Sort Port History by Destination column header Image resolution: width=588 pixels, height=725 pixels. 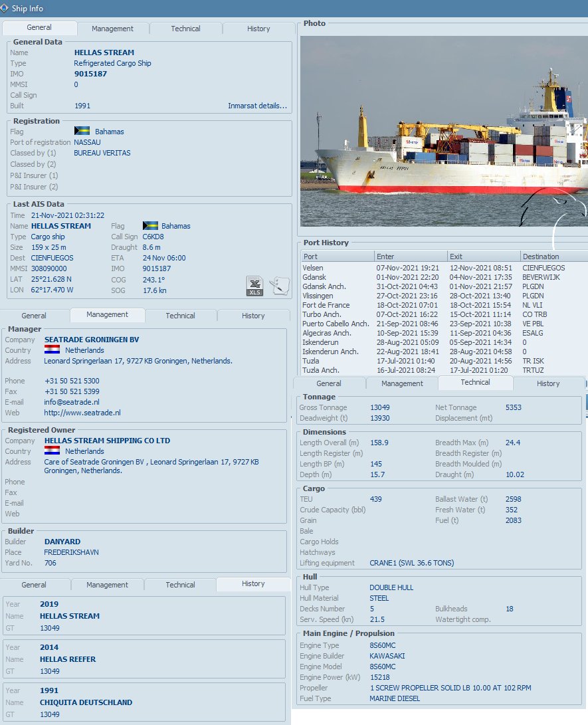[x=554, y=256]
